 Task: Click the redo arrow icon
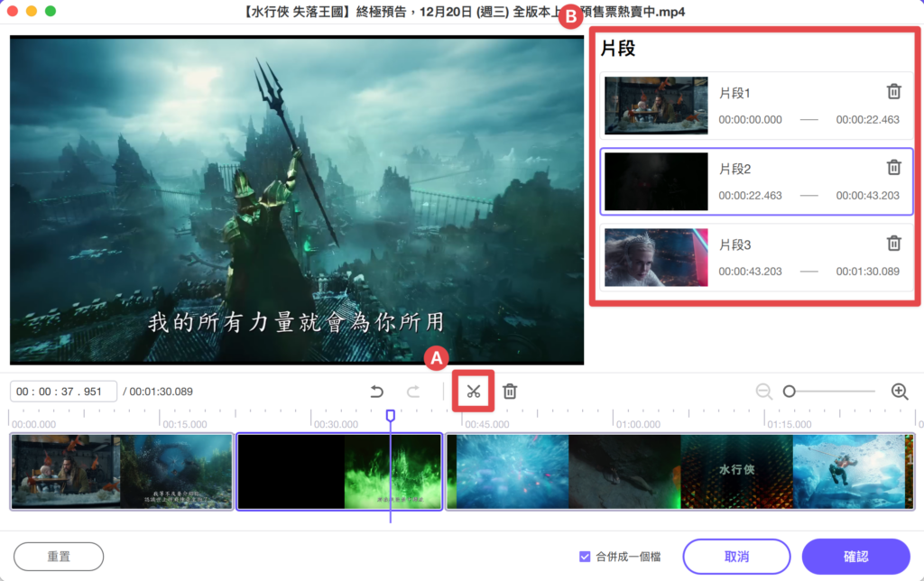point(413,392)
